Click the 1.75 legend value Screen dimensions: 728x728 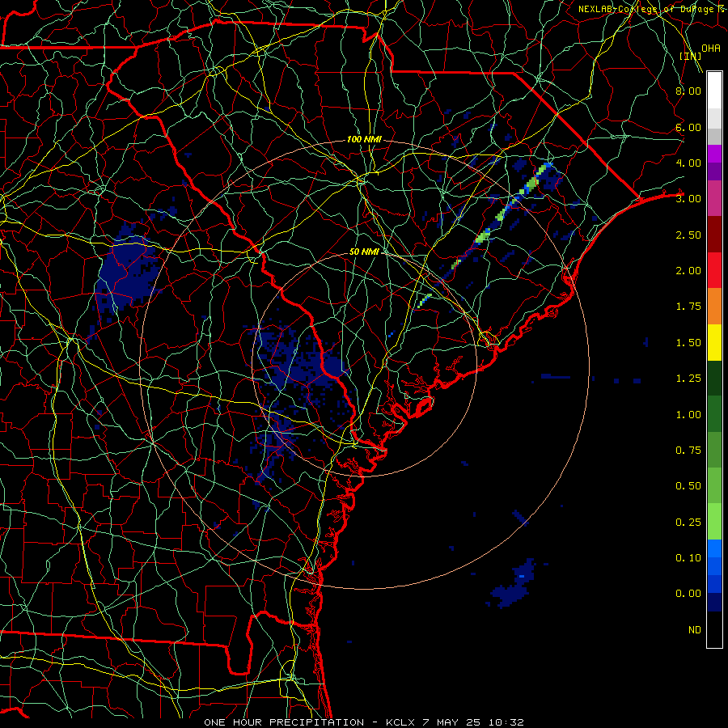tap(688, 307)
